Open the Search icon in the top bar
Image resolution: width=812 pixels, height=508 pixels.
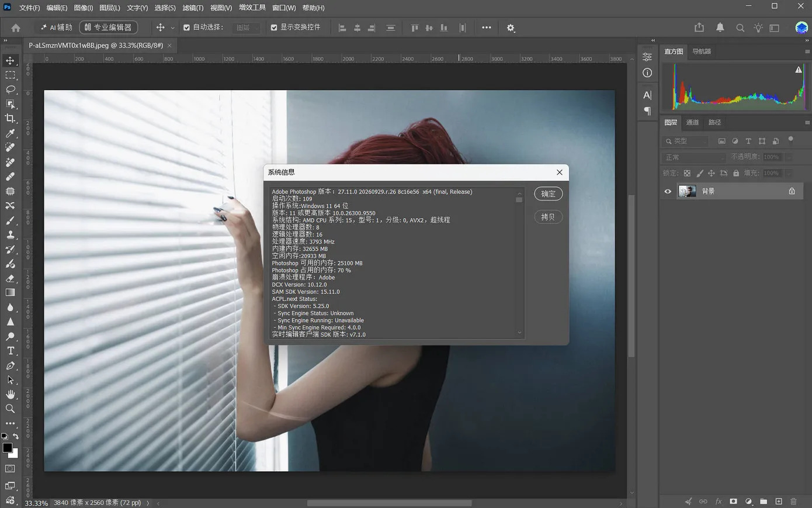click(x=740, y=28)
